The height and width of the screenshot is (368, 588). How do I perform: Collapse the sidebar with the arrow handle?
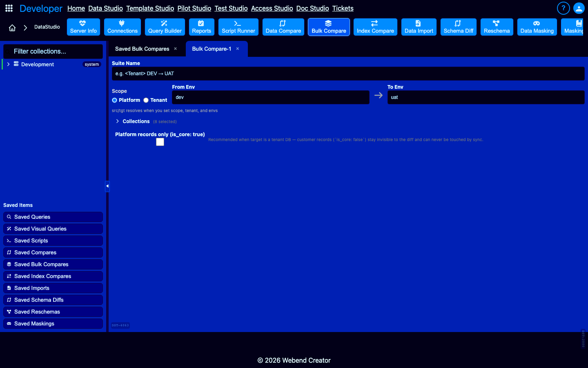[x=107, y=186]
